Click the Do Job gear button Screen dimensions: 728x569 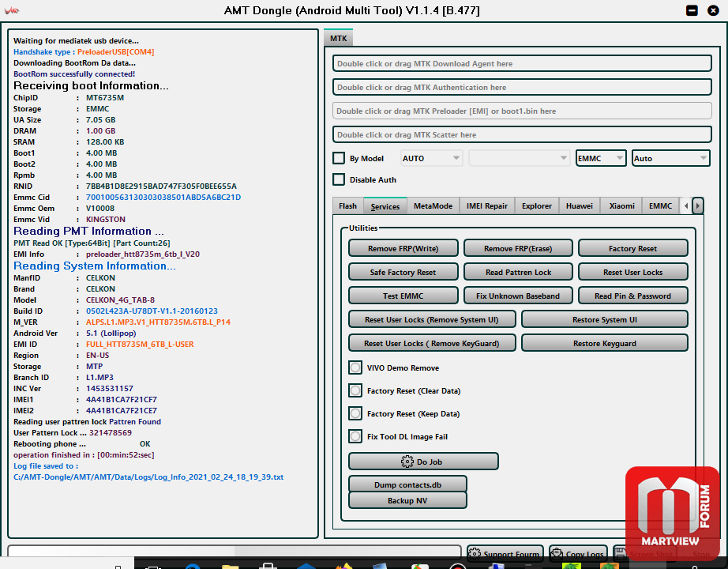423,462
